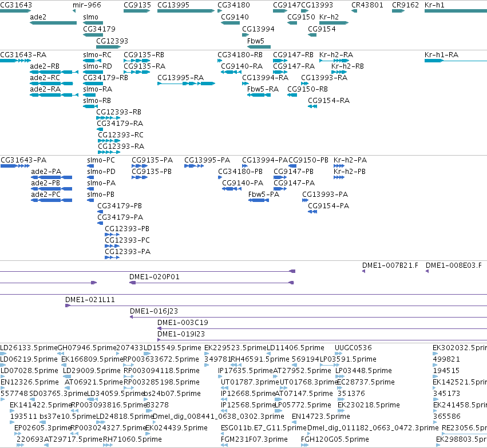Screen dimensions: 487x448
Task: Click EST IP17635.5prime
Action: pos(220,376)
